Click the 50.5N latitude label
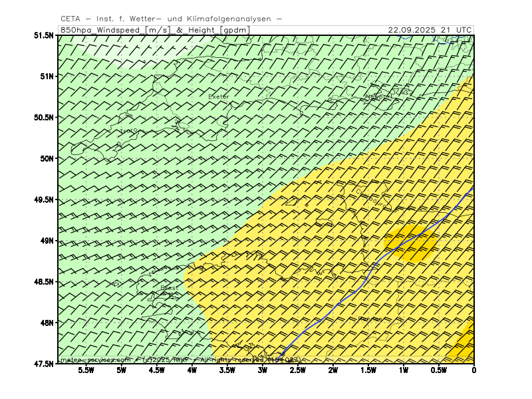532x399 pixels. pos(43,118)
